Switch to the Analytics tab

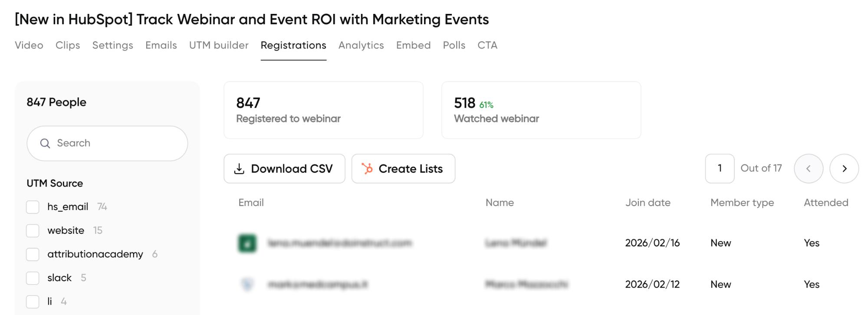coord(361,45)
